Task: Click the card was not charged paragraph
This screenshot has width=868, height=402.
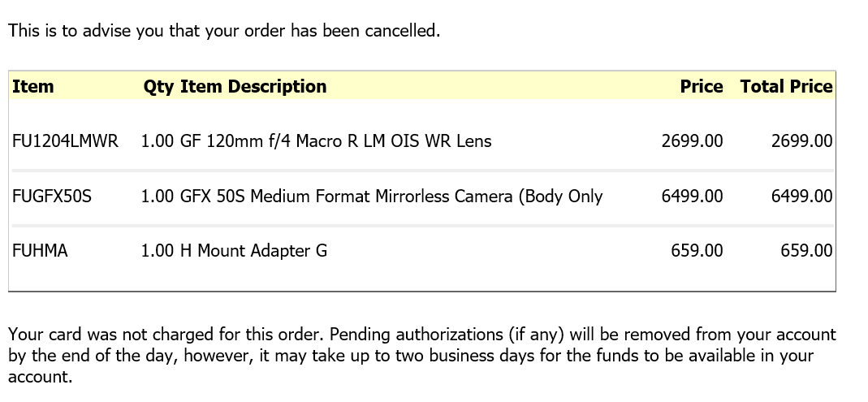Action: [x=422, y=356]
